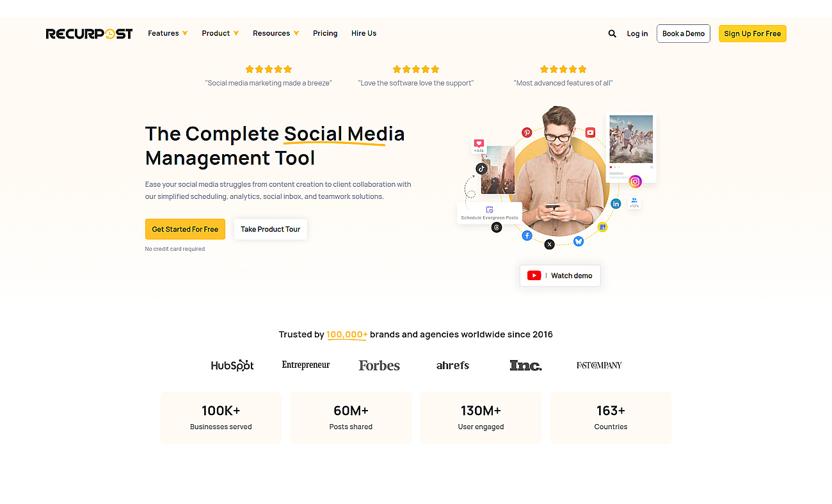
Task: Click the crowd concert photo thumbnail
Action: 498,169
